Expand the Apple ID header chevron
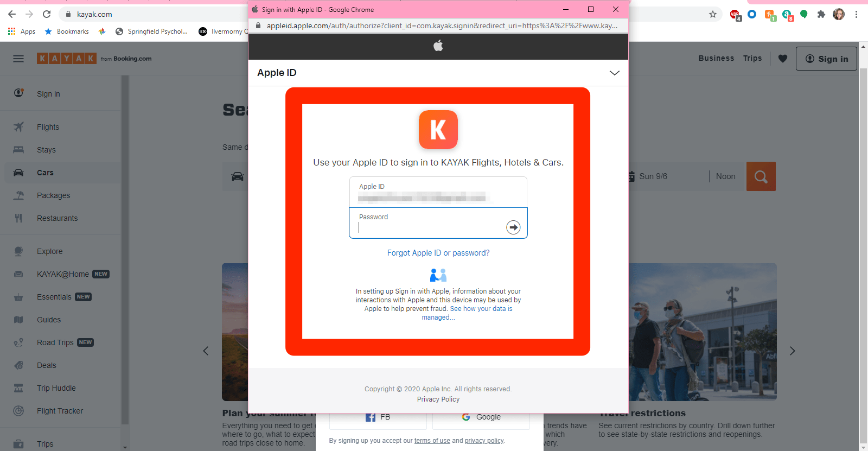 pos(614,73)
